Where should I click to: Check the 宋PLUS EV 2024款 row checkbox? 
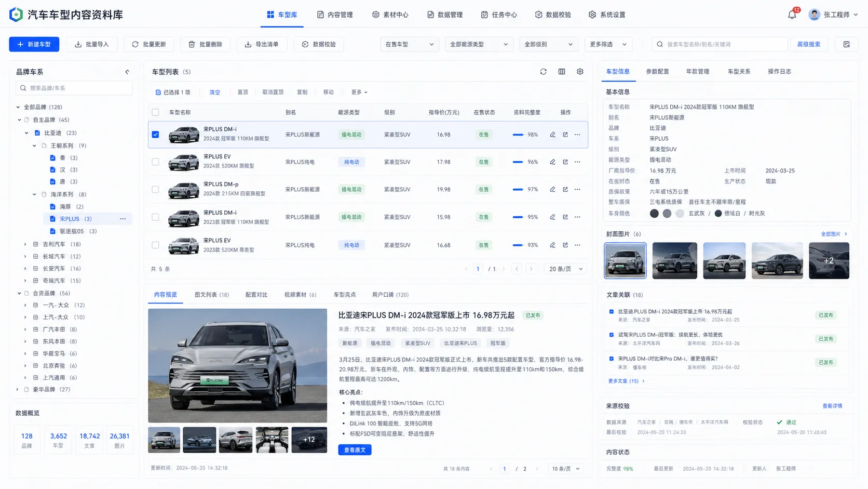tap(155, 162)
